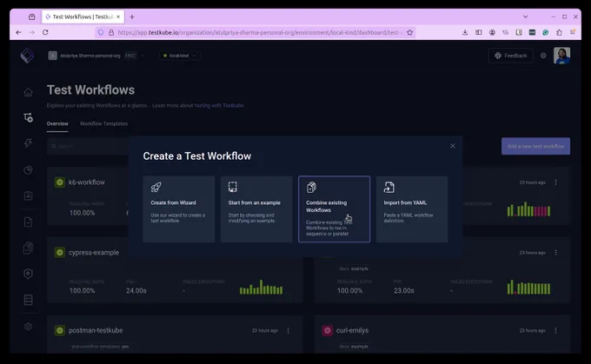The image size is (591, 364).
Task: Open the three-dot menu in the card right of cypress-example
Action: (556, 253)
